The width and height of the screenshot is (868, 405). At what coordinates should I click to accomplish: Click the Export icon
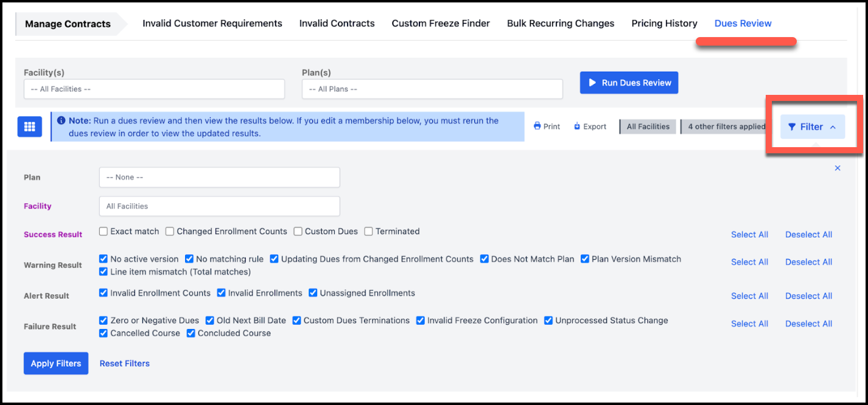(577, 126)
